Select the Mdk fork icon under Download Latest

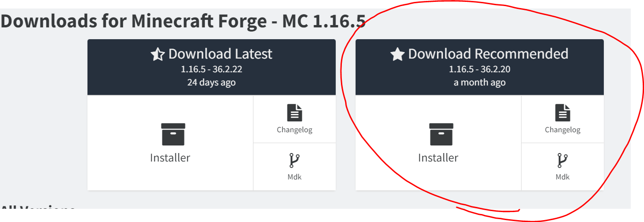pos(295,161)
